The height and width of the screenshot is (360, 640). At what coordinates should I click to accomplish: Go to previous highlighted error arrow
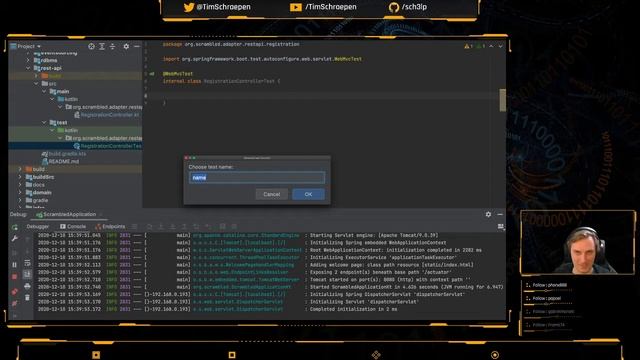[491, 47]
